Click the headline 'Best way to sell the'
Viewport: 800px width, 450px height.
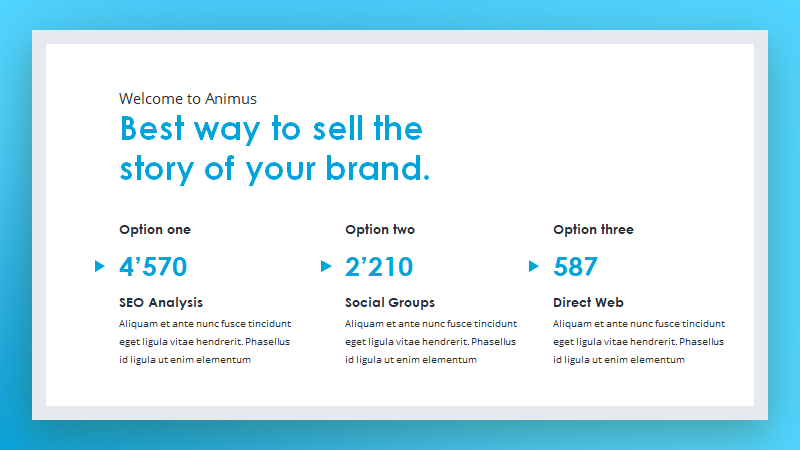tap(271, 129)
